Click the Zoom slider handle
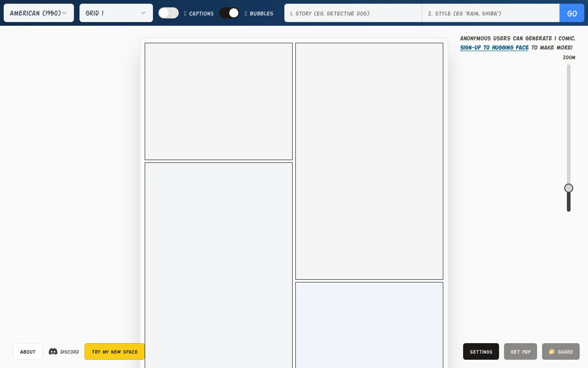Viewport: 588px width, 368px height. pyautogui.click(x=569, y=188)
